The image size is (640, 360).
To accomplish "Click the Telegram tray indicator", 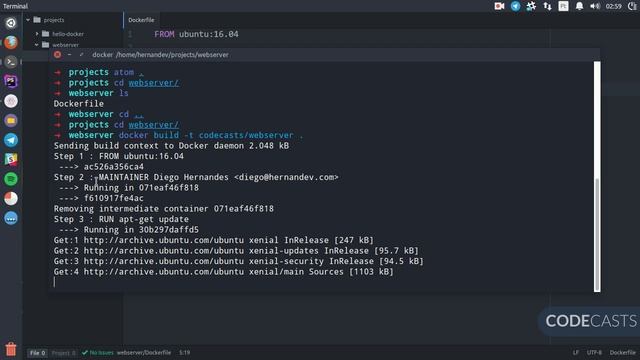I will click(516, 6).
